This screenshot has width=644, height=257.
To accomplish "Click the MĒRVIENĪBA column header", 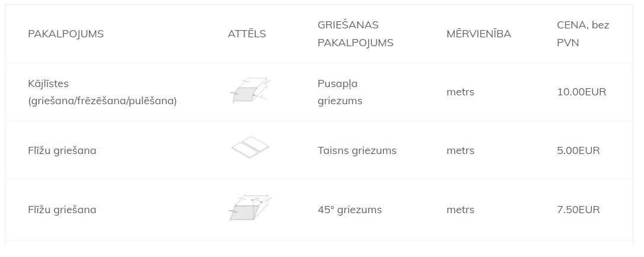I will (x=479, y=34).
